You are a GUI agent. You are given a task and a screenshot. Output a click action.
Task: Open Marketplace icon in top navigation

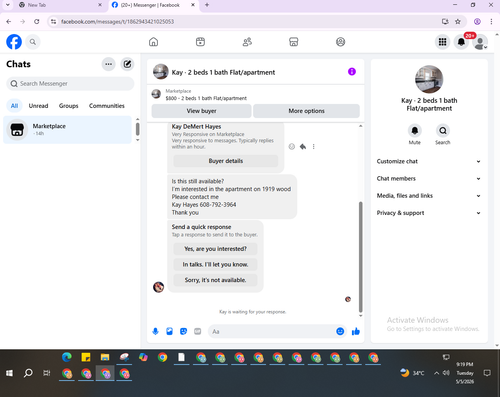click(x=294, y=42)
